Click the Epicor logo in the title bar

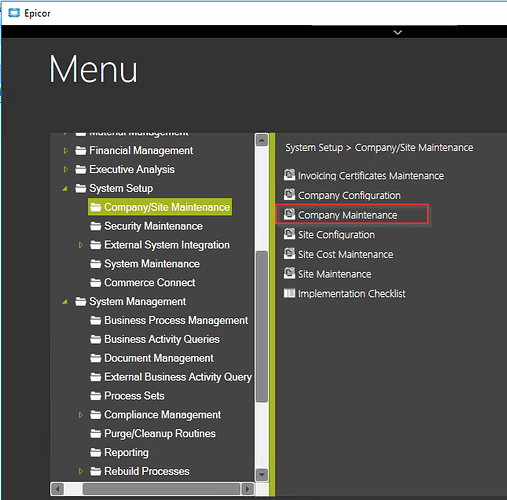click(x=14, y=13)
